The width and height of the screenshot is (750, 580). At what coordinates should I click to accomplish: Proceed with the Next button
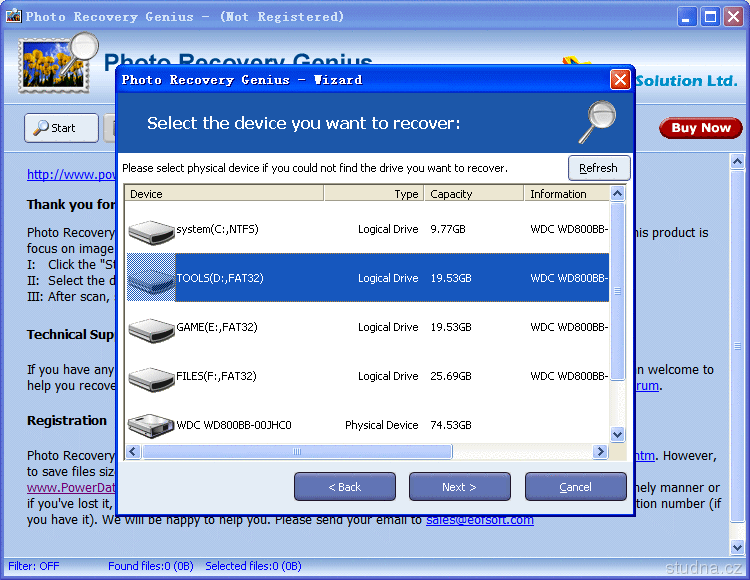(x=460, y=487)
